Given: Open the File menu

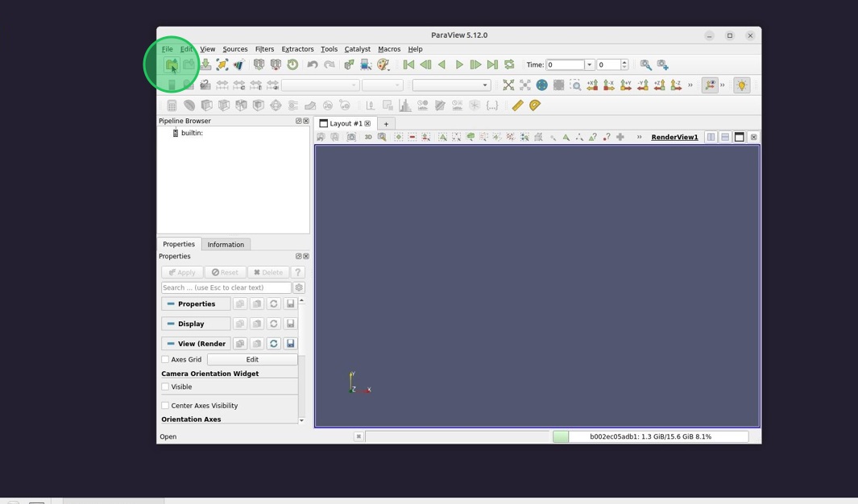Looking at the screenshot, I should click(x=167, y=49).
